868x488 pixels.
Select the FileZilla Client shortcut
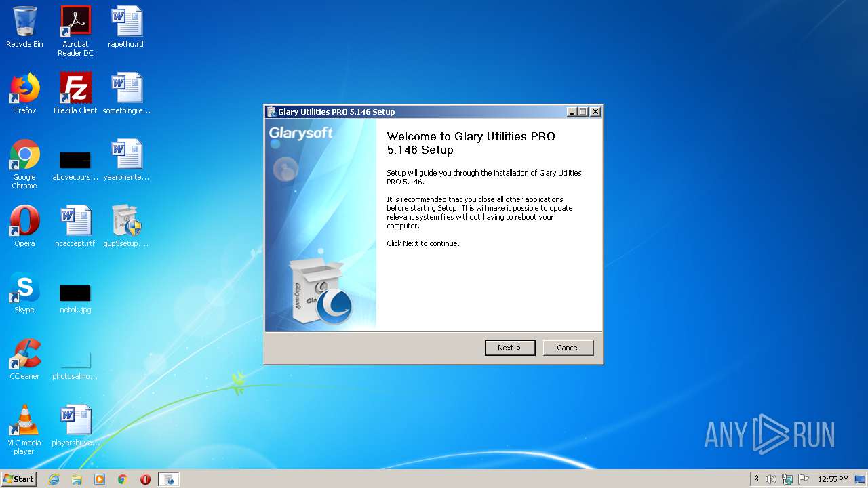pyautogui.click(x=75, y=94)
